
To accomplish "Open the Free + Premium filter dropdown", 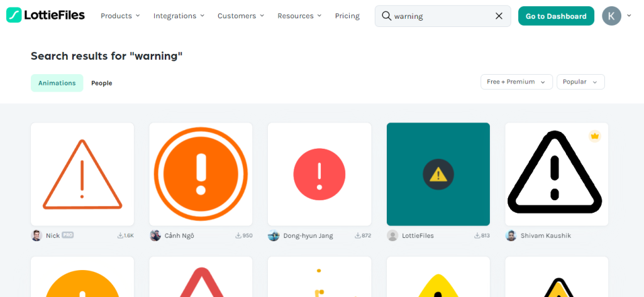I will [x=516, y=82].
